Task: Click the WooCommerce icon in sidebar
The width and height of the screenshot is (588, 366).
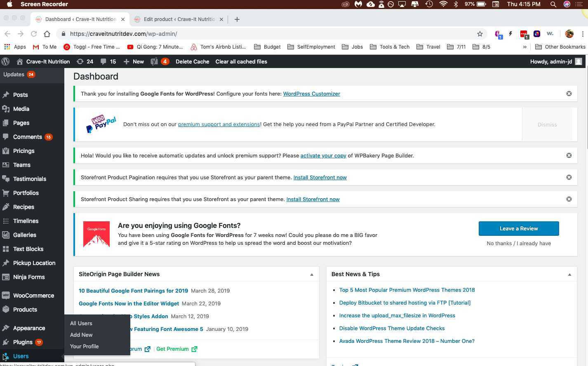Action: coord(6,296)
